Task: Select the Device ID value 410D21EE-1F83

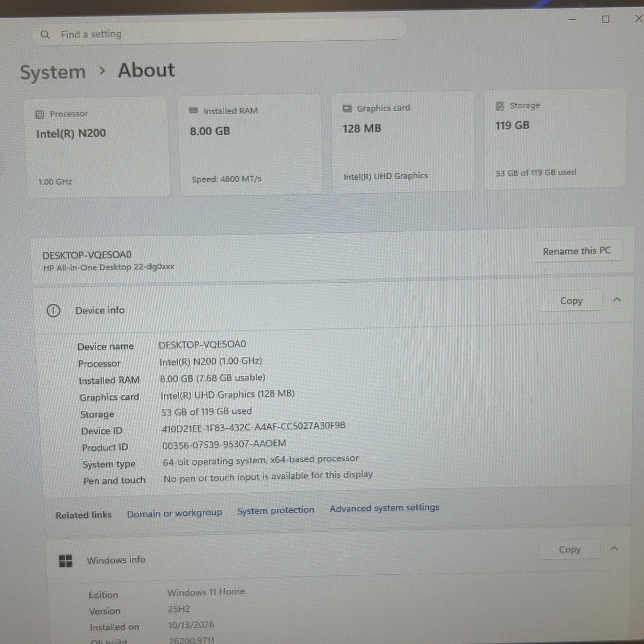Action: click(x=253, y=427)
